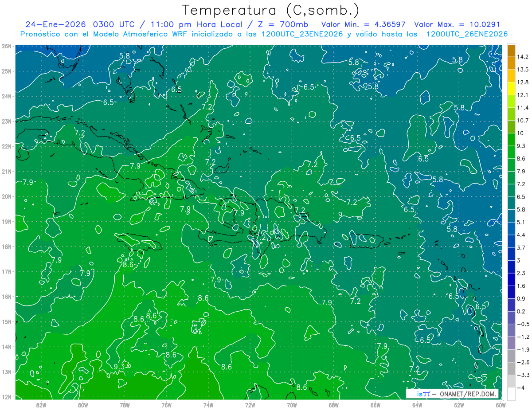Image resolution: width=532 pixels, height=411 pixels.
Task: Click the colorbar label "10"
Action: 520,133
